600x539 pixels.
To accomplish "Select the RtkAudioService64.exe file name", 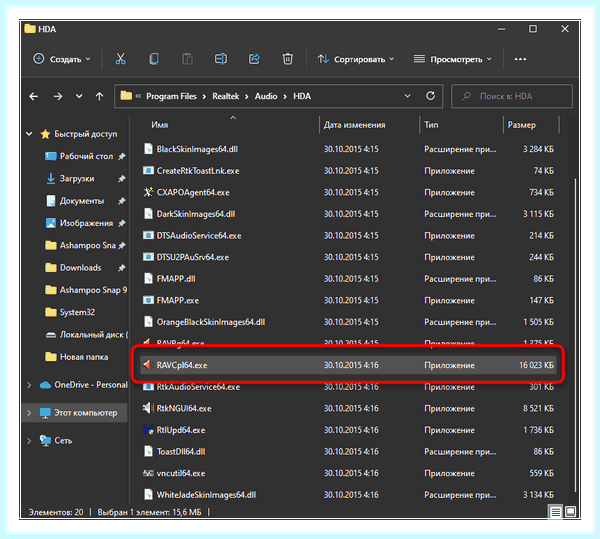I will [x=198, y=387].
